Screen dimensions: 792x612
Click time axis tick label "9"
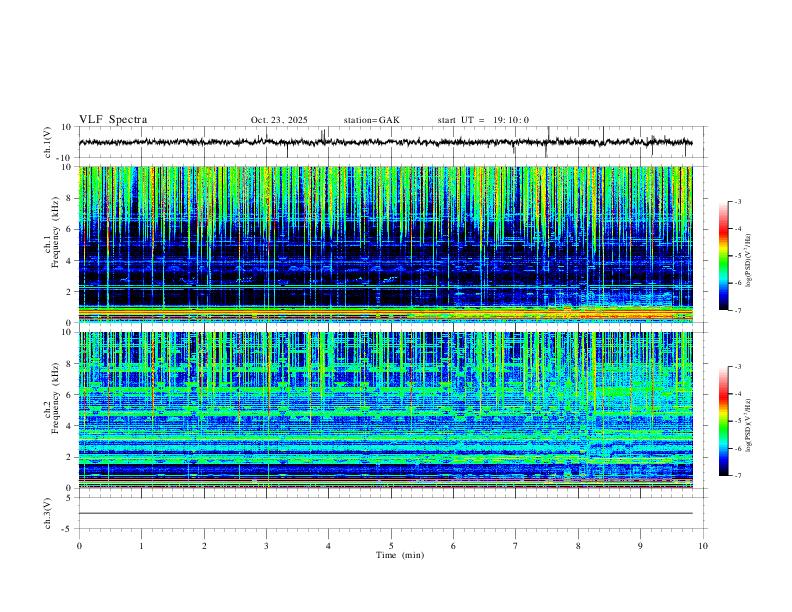coord(640,546)
